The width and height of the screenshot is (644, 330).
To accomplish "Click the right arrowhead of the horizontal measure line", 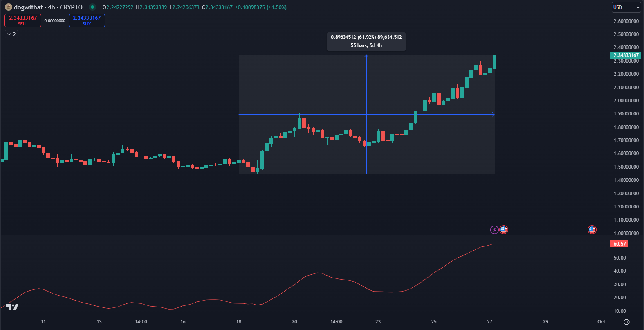I will [493, 114].
